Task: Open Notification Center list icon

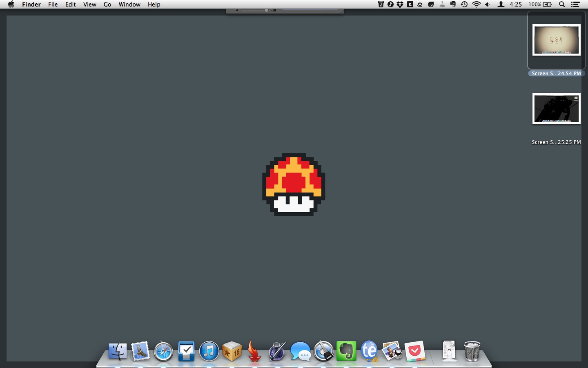Action: (x=575, y=4)
